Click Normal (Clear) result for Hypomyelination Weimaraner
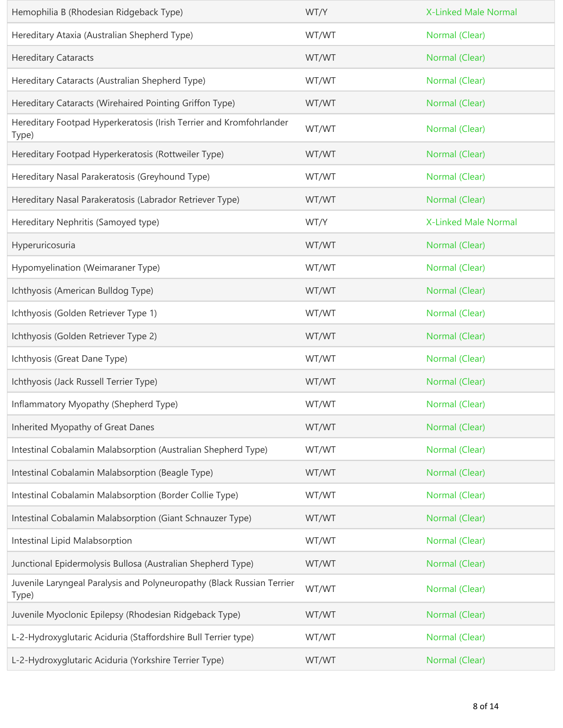 click(x=455, y=268)
